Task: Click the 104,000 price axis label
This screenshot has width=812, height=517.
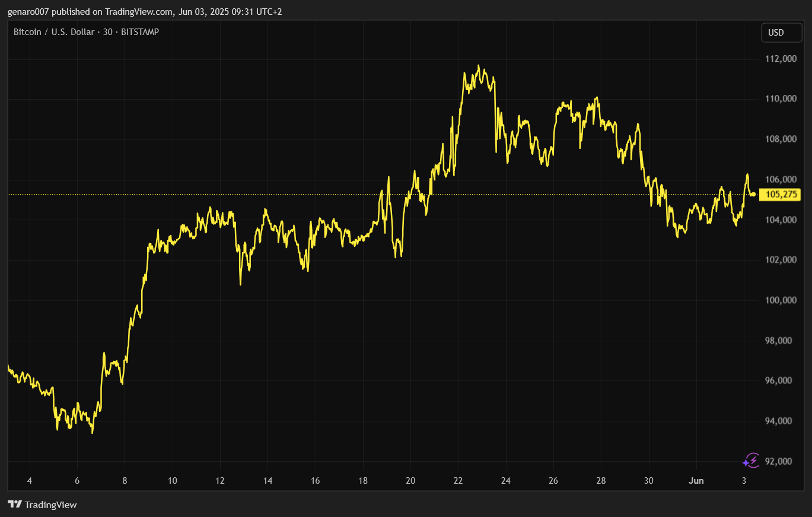Action: (781, 220)
